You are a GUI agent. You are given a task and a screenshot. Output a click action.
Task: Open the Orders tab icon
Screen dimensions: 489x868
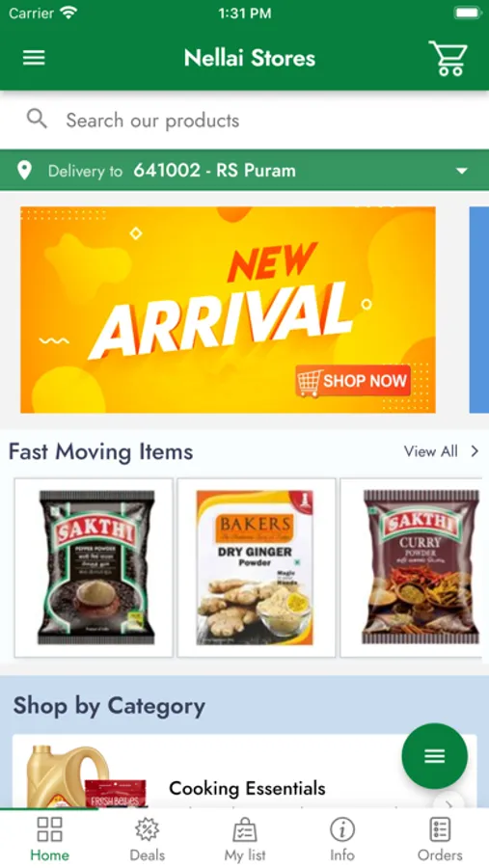coord(440,829)
